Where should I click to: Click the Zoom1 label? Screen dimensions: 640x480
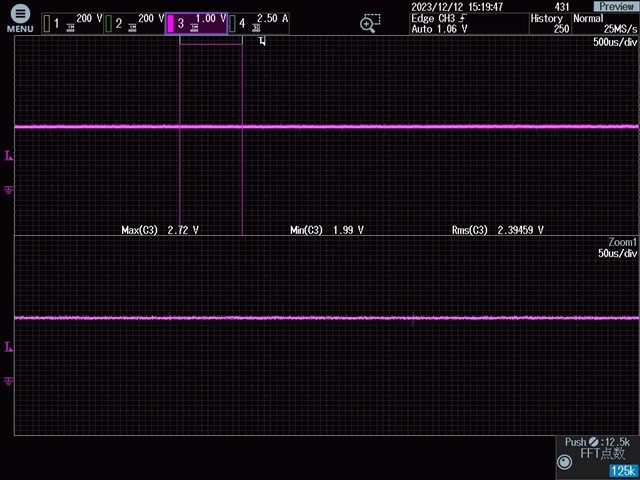pos(622,242)
